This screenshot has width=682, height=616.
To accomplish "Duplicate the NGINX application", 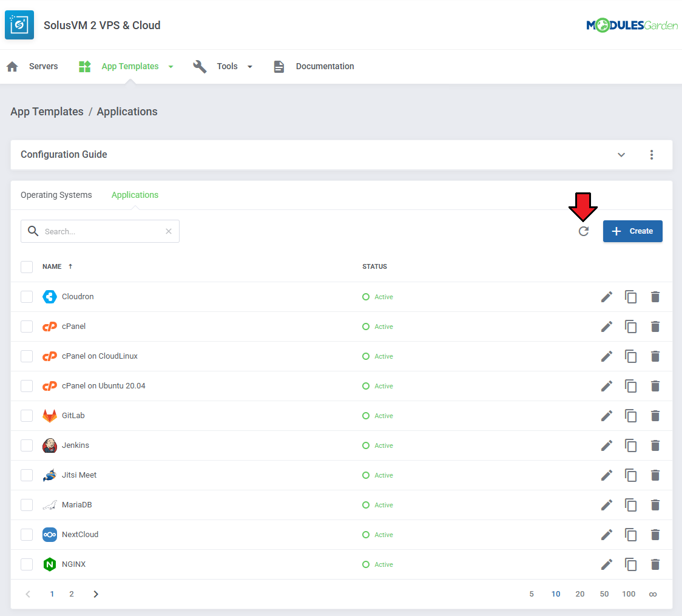I will click(630, 564).
